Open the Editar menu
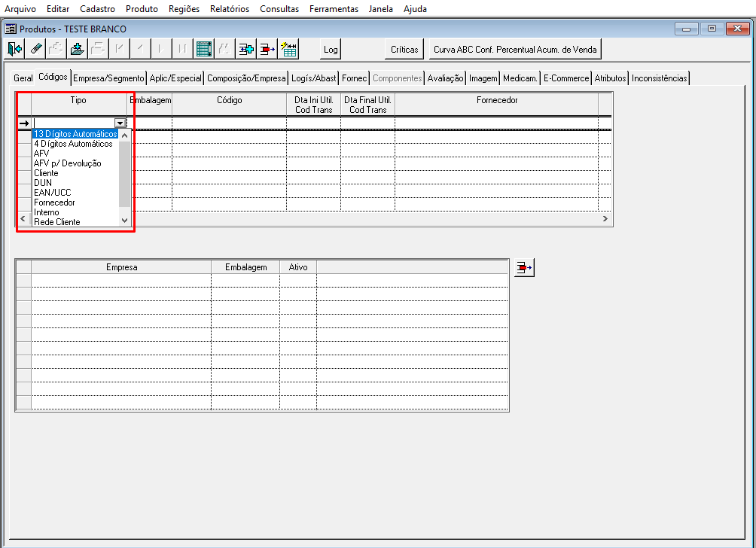 click(58, 9)
